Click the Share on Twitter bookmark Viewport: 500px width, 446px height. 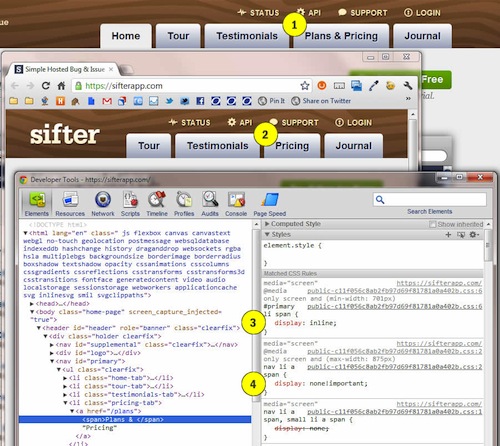click(321, 101)
